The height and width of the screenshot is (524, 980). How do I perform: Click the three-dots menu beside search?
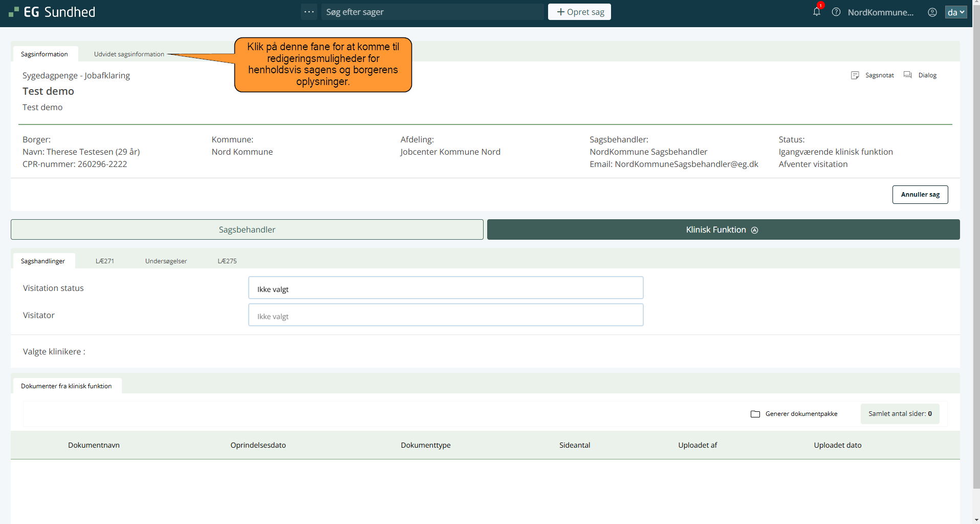(x=309, y=12)
